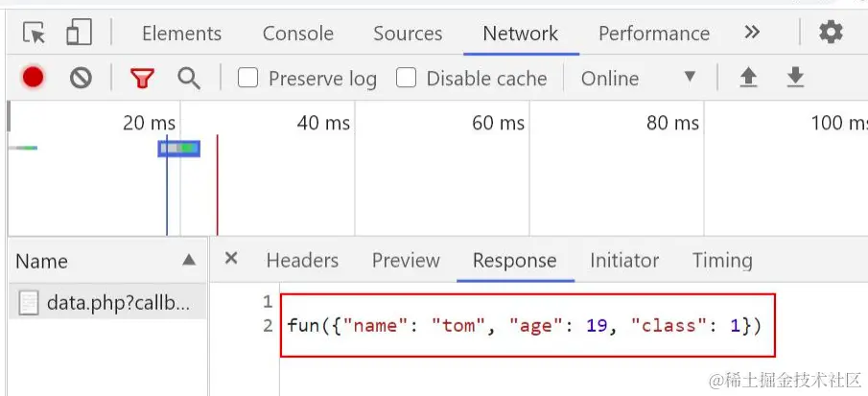868x396 pixels.
Task: Enable the Preserve log checkbox
Action: (x=248, y=78)
